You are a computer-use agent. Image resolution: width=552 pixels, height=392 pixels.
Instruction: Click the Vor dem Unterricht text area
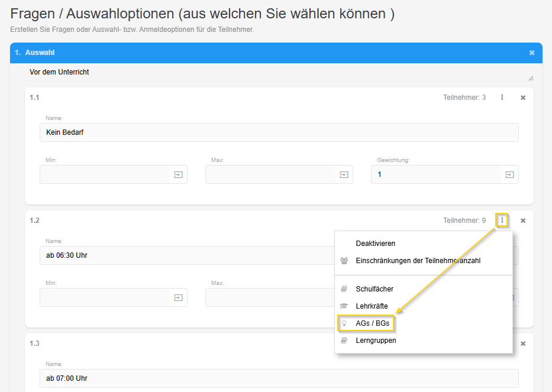click(279, 73)
